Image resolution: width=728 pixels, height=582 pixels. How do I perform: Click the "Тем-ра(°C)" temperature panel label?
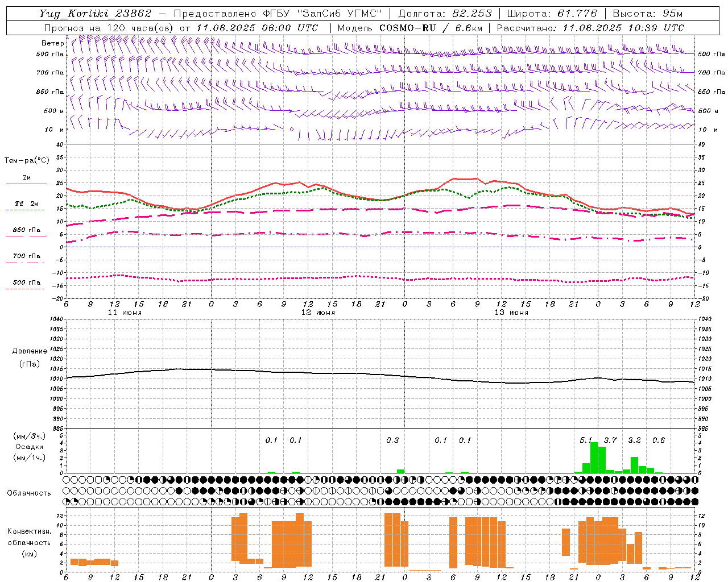pos(27,161)
